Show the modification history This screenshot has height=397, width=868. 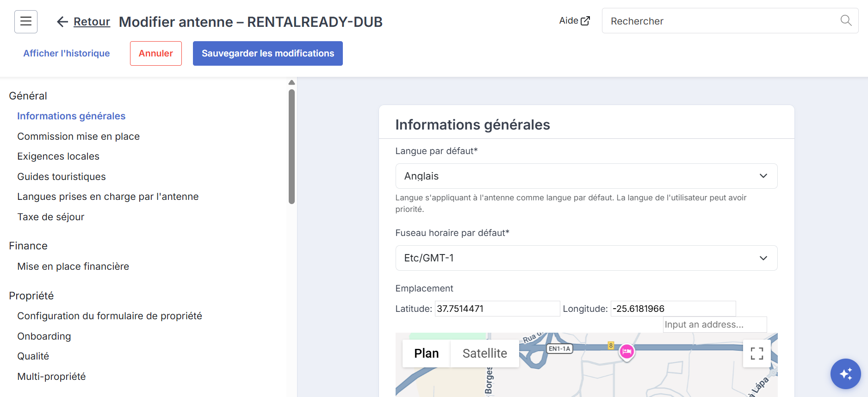(67, 53)
